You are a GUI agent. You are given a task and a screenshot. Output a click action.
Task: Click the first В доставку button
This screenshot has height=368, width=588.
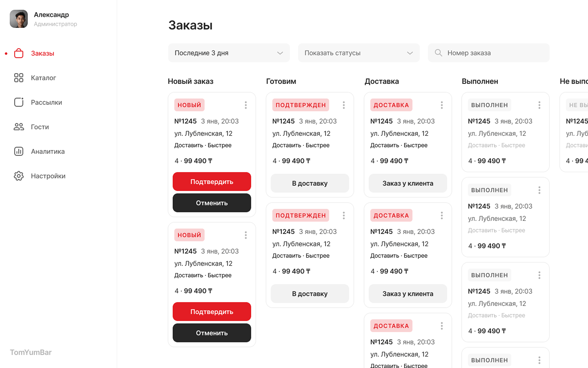[x=310, y=183]
